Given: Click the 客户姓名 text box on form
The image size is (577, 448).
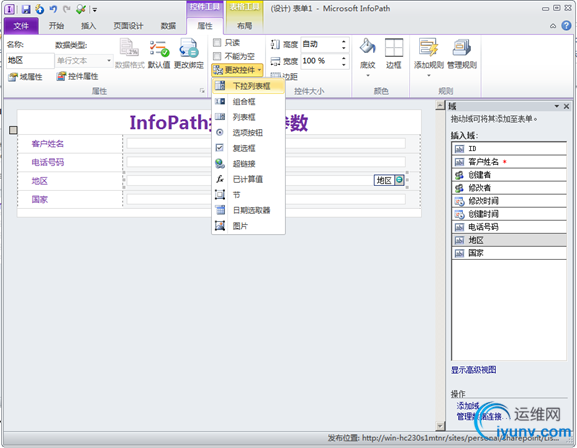Looking at the screenshot, I should click(266, 144).
